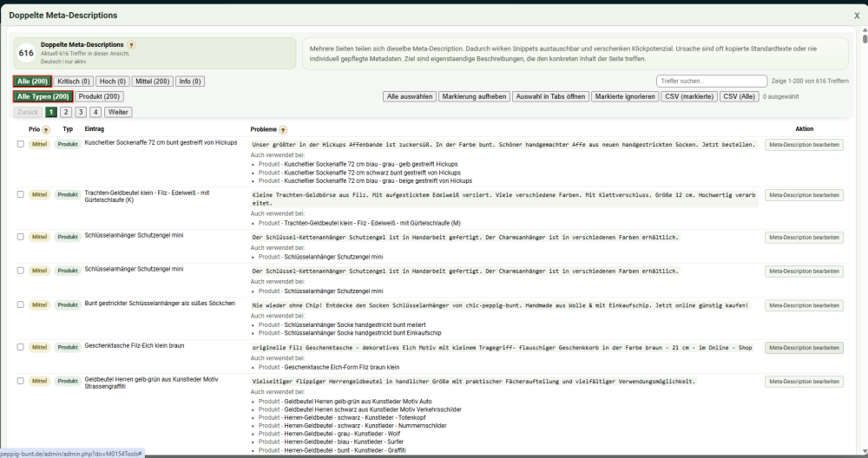Viewport: 868px width, 458px height.
Task: Click Markierte ignorieren button
Action: 625,96
